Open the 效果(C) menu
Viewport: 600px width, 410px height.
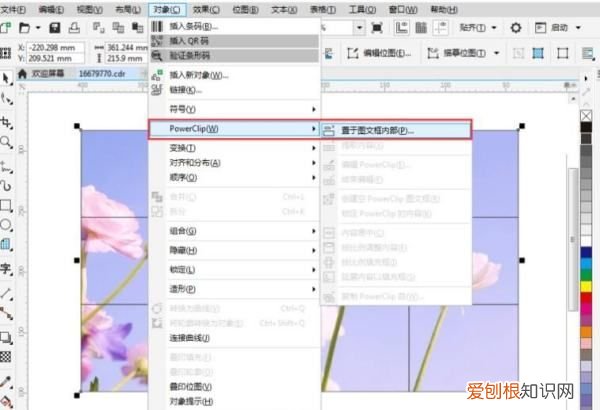coord(206,10)
